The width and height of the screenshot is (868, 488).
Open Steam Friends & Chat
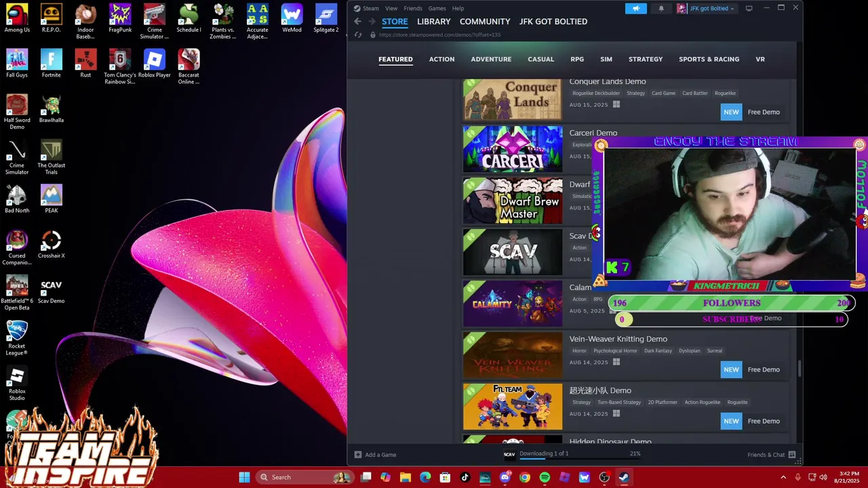coord(771,455)
